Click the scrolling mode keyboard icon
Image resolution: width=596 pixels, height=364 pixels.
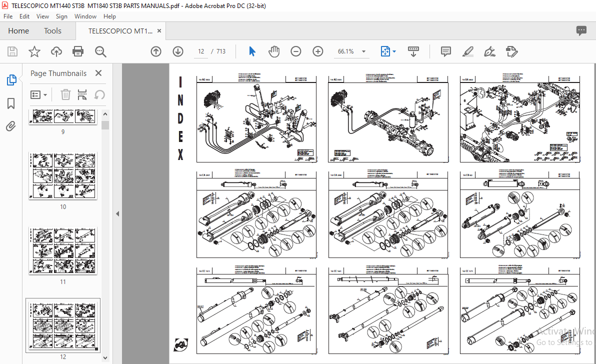413,51
